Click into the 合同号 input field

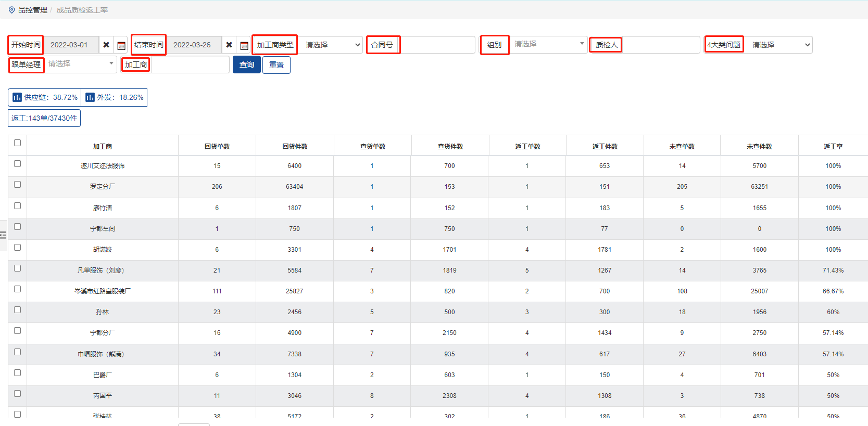pos(438,45)
